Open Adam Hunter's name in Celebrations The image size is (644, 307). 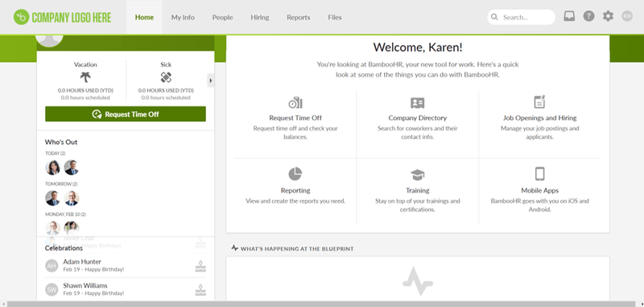82,262
